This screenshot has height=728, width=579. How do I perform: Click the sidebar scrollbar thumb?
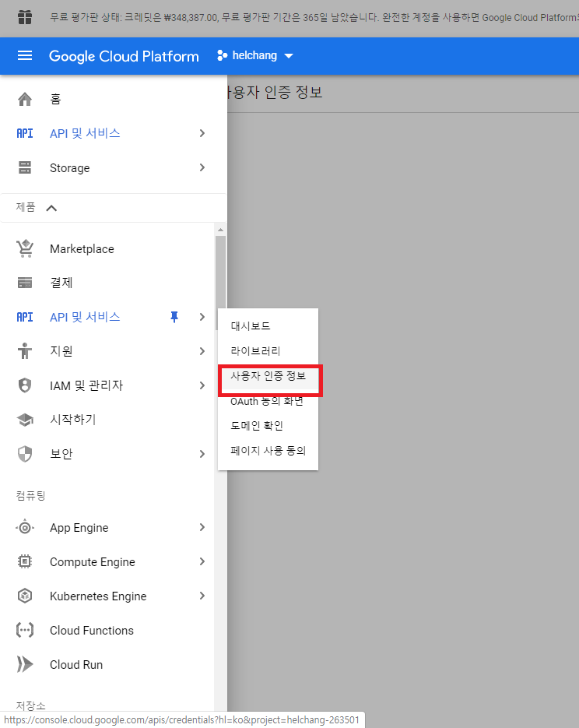tap(220, 283)
